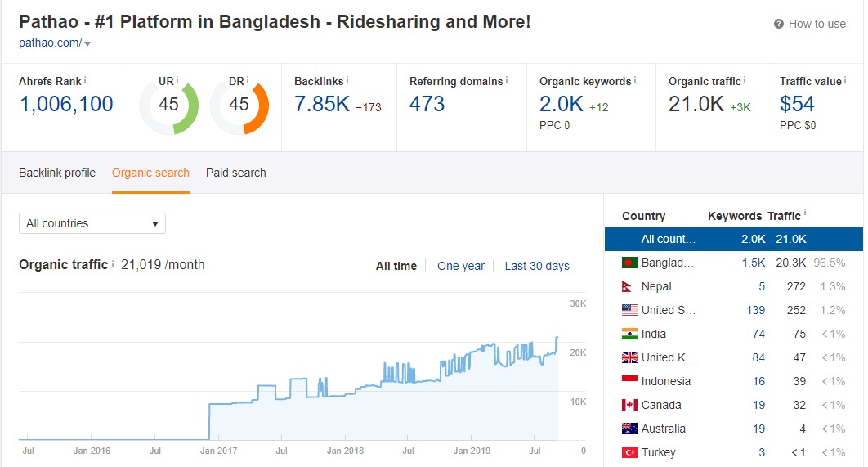The height and width of the screenshot is (467, 868).
Task: Click United Kingdom keywords count 84
Action: click(758, 358)
